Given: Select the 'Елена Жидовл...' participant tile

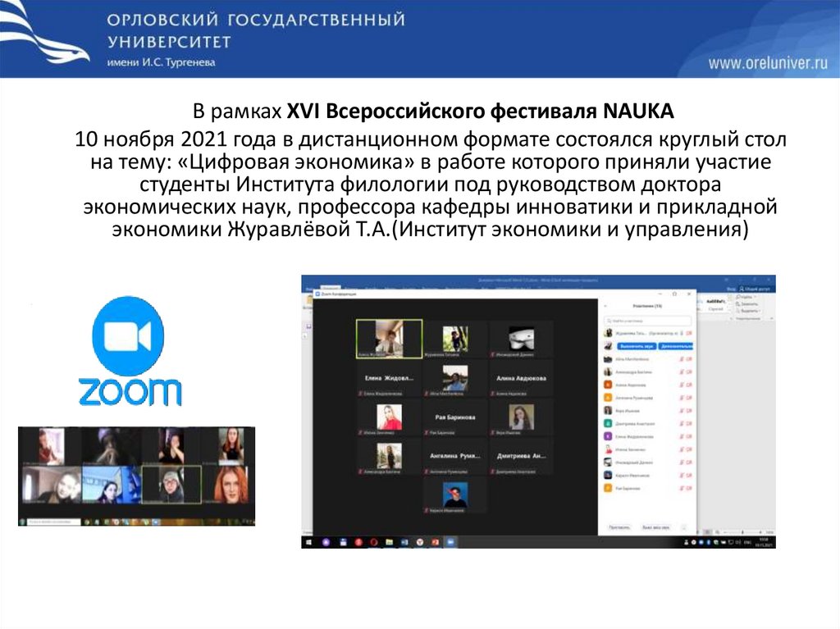Looking at the screenshot, I should pos(390,378).
